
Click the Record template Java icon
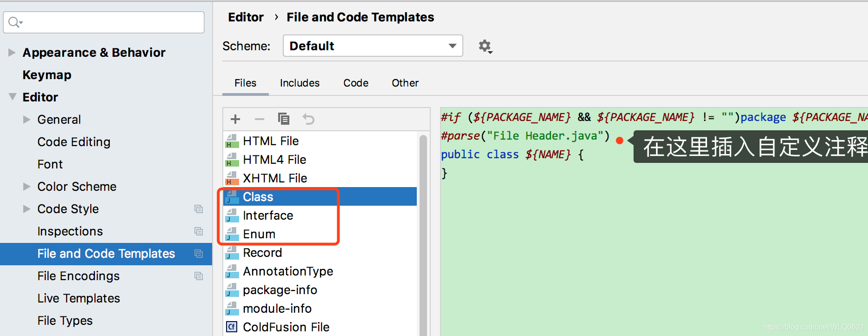[x=232, y=253]
